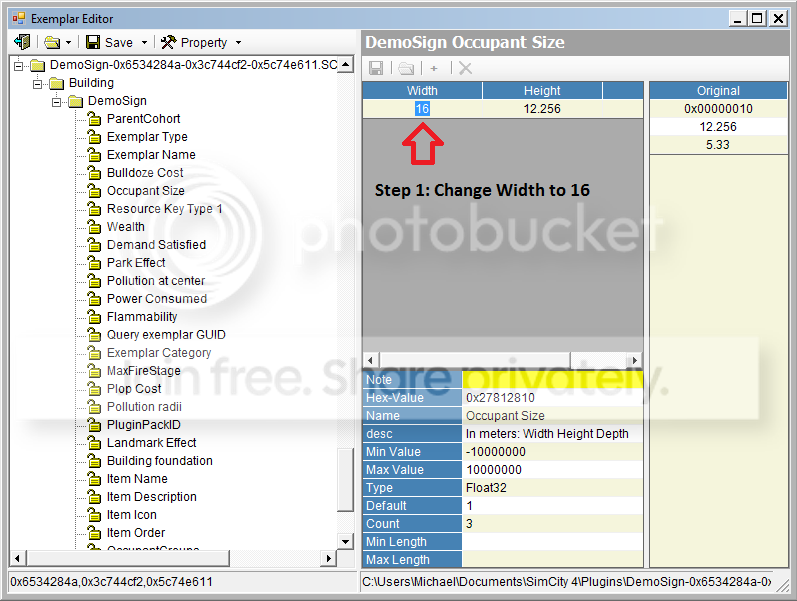This screenshot has width=797, height=601.
Task: Collapse the Building tree node
Action: coord(37,83)
